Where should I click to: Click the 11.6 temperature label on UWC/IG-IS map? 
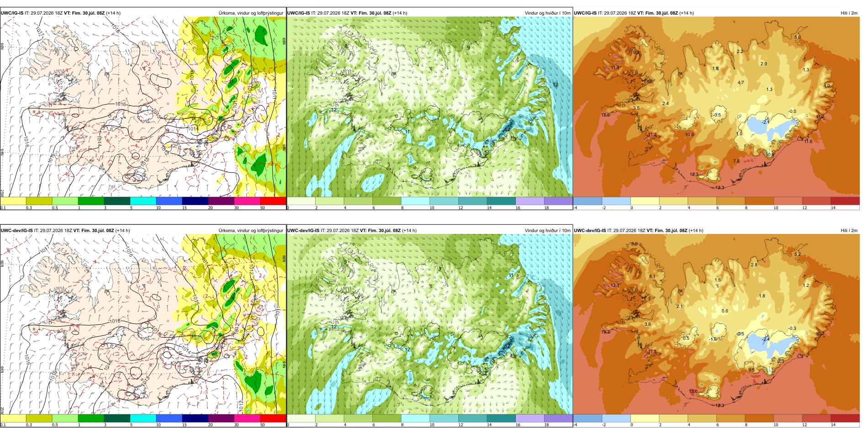click(808, 142)
